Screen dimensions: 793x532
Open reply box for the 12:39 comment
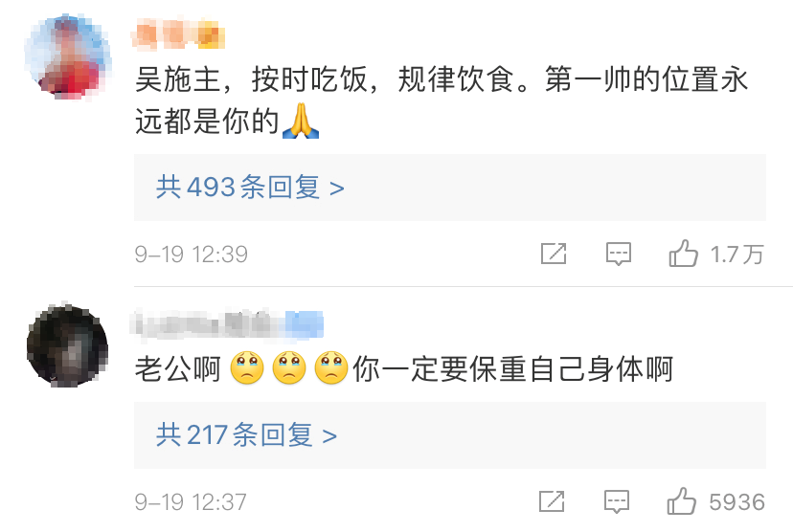pyautogui.click(x=619, y=254)
